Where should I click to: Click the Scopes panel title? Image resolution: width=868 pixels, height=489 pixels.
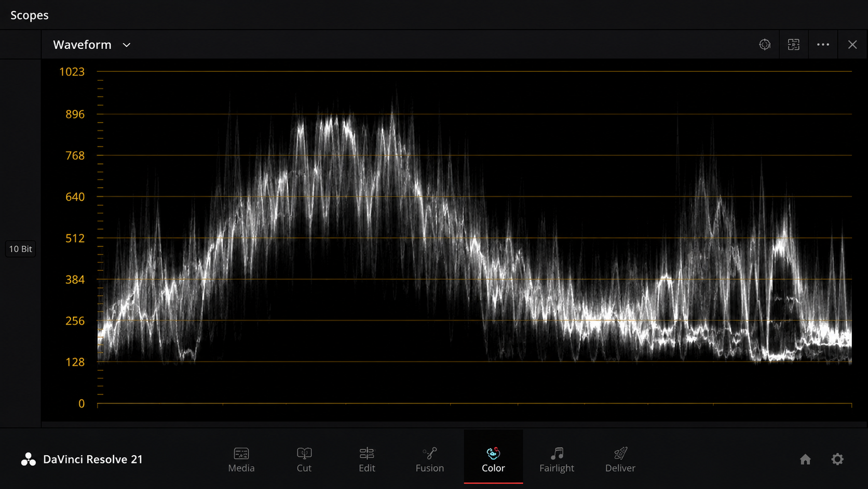tap(30, 16)
